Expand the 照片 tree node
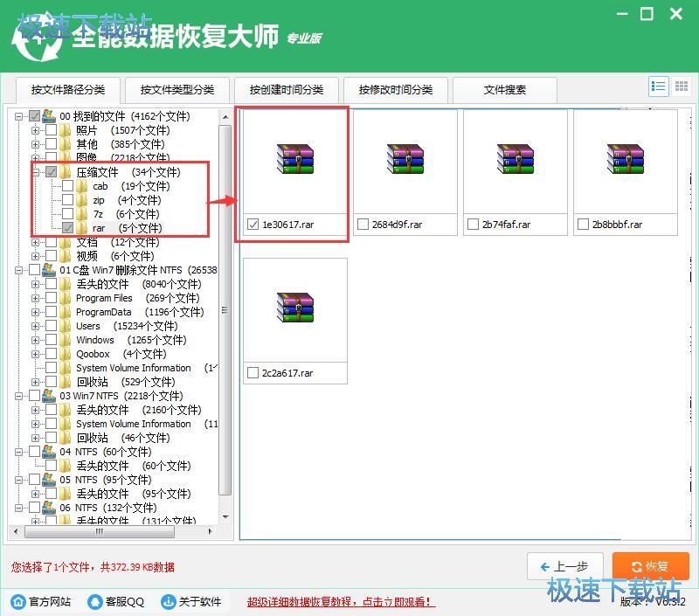699x616 pixels. [x=35, y=130]
